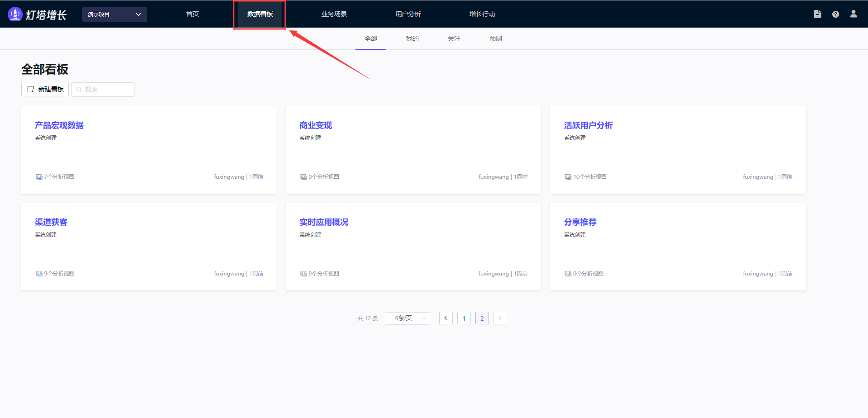Go to 首页 in the top navigation
This screenshot has height=418, width=868.
[192, 14]
